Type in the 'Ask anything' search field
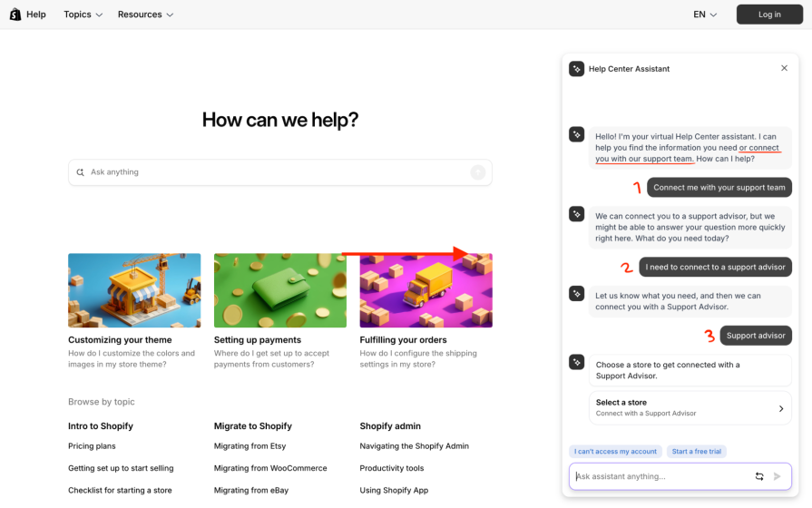Image resolution: width=812 pixels, height=508 pixels. 272,172
